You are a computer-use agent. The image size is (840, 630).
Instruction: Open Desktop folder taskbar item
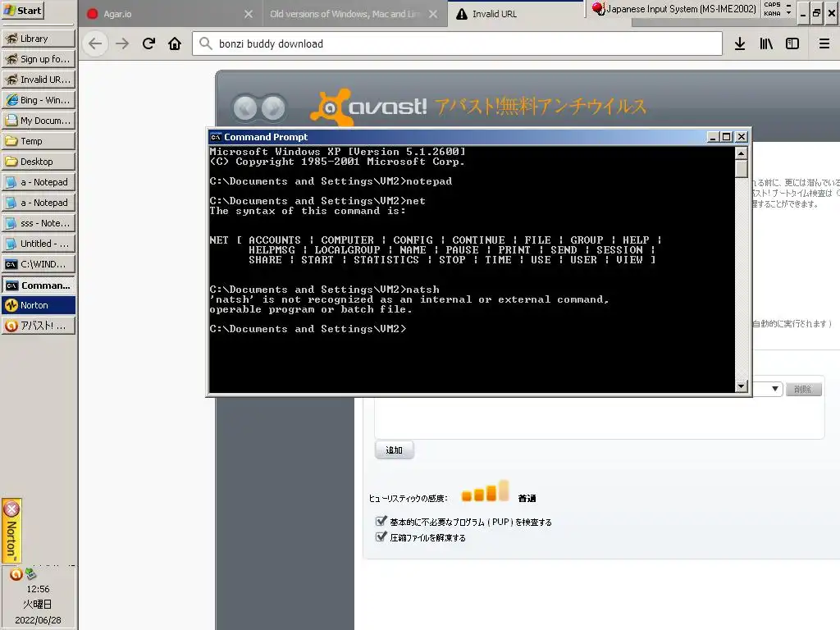point(38,162)
